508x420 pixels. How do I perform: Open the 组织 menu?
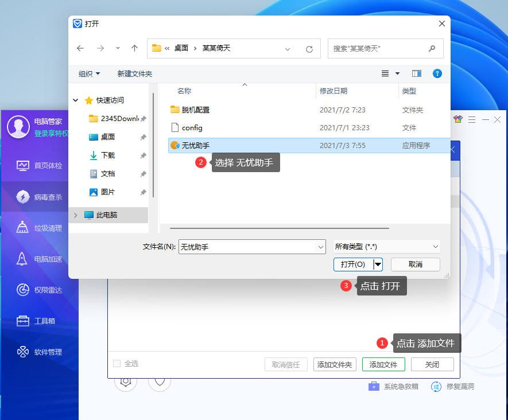89,74
